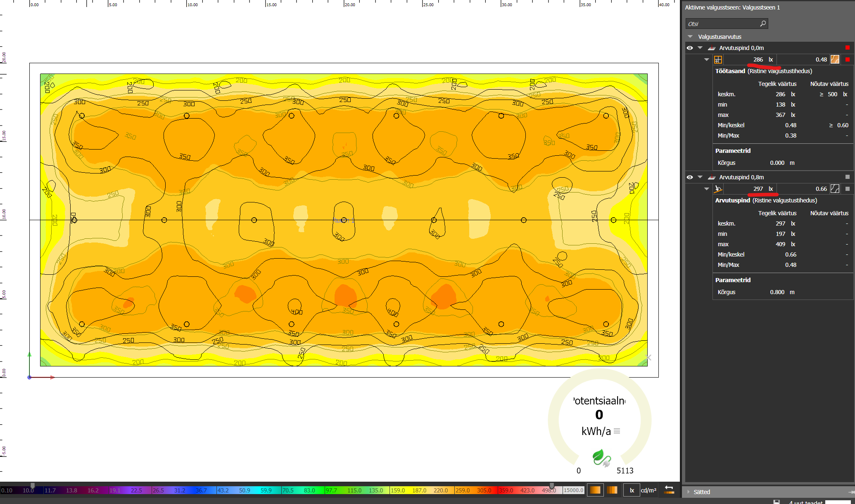The width and height of the screenshot is (855, 504).
Task: Click the search magnifier icon
Action: click(763, 24)
